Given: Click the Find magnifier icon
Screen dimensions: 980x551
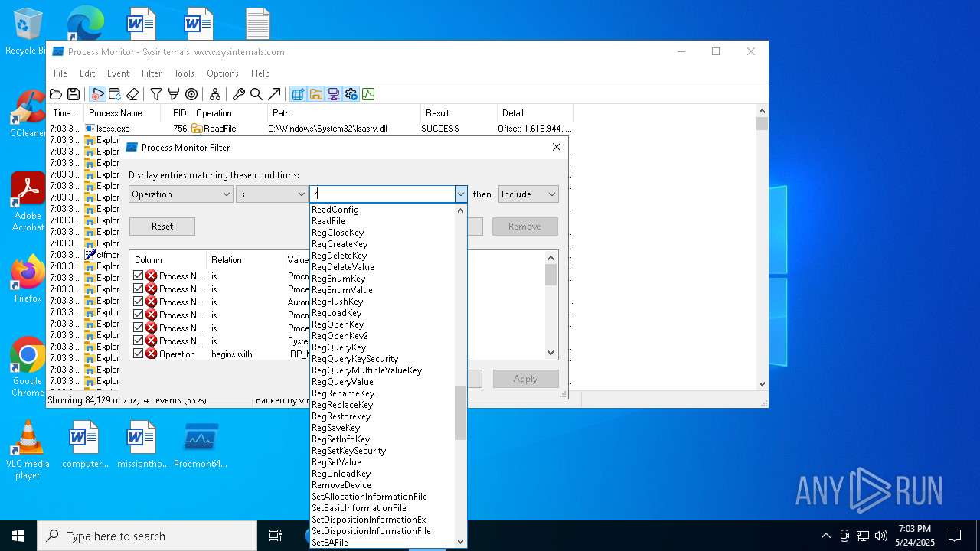Looking at the screenshot, I should 256,94.
